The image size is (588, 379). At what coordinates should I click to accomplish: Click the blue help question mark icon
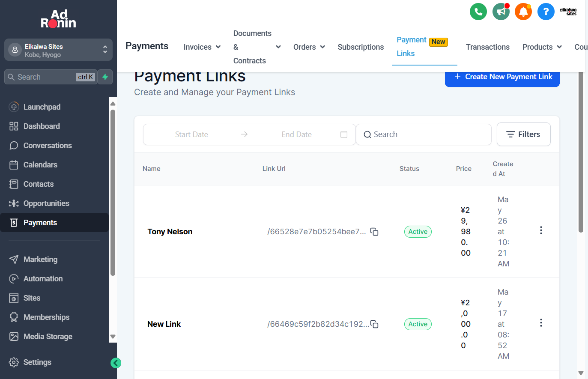point(546,12)
